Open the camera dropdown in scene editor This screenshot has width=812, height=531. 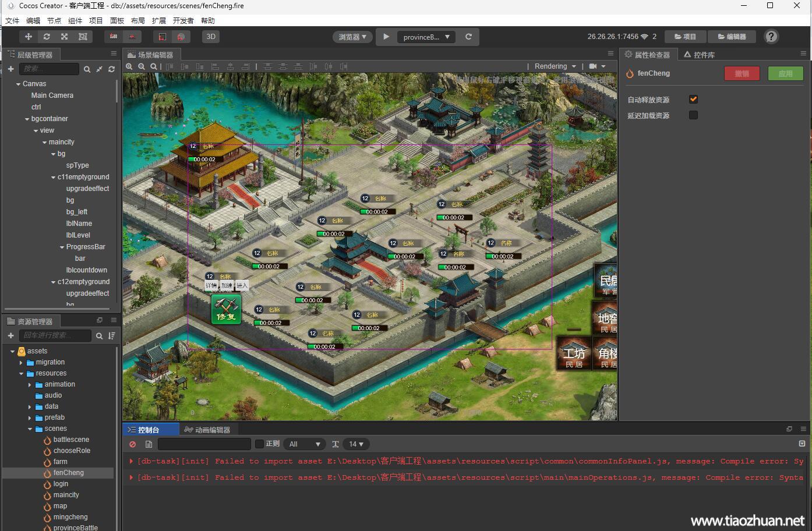point(597,66)
